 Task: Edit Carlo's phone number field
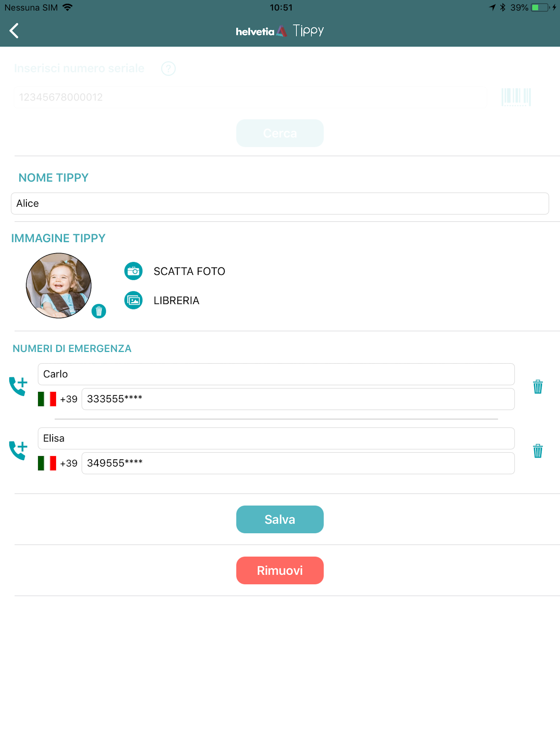point(298,399)
